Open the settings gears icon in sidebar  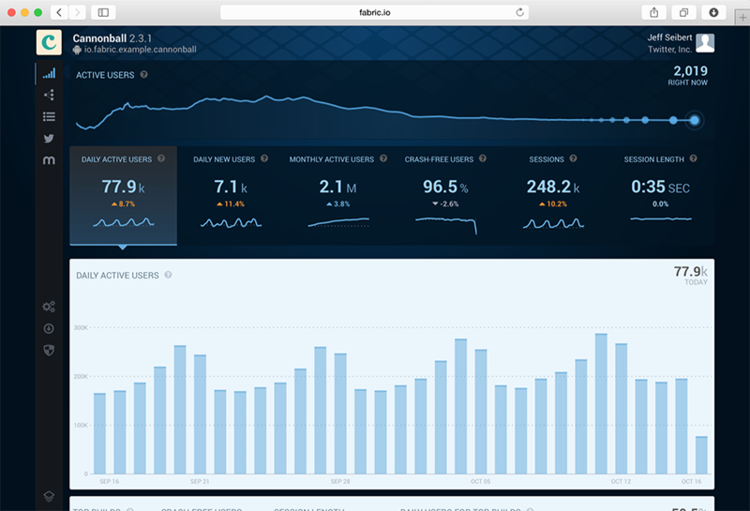click(48, 306)
